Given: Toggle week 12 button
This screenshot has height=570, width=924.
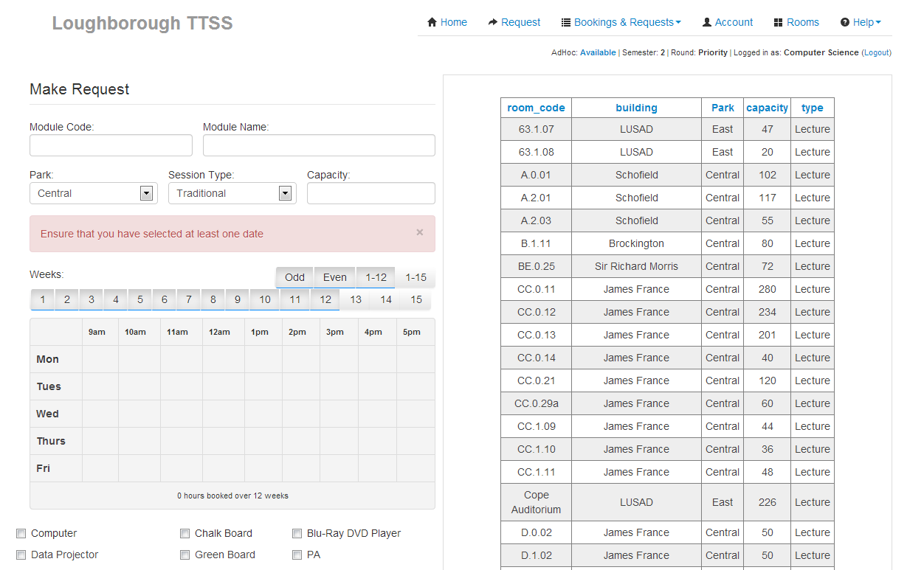Looking at the screenshot, I should 325,299.
